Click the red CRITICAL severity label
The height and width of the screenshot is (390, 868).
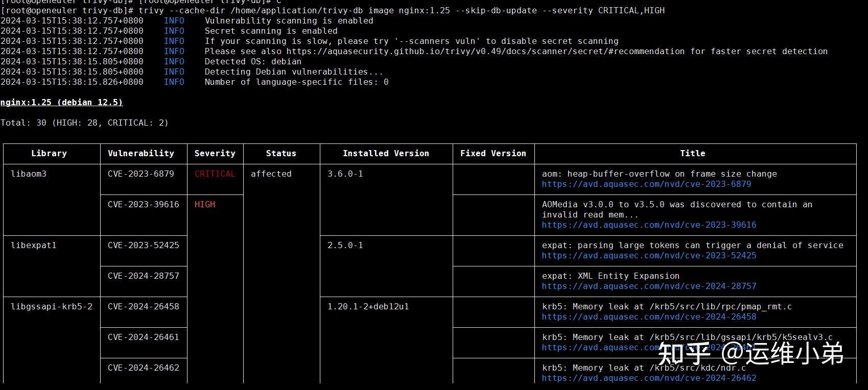(x=215, y=174)
